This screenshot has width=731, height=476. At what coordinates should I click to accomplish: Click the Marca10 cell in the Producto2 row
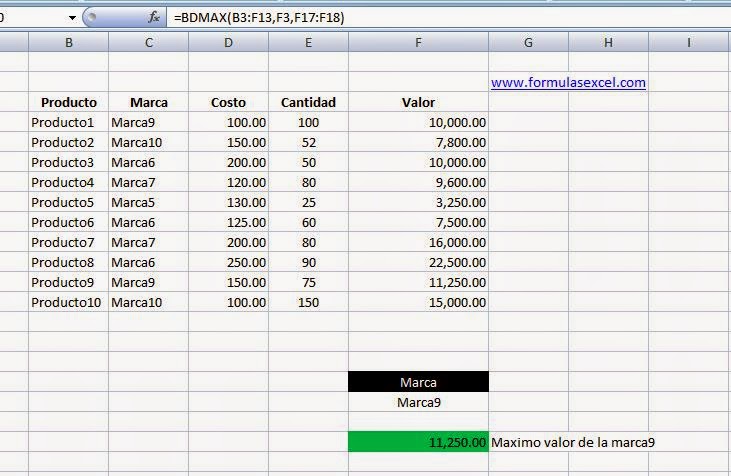tap(148, 142)
